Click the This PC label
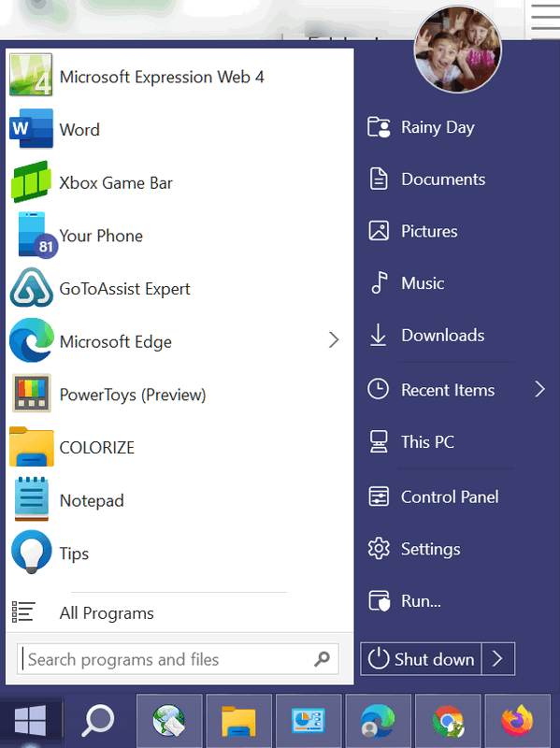560x748 pixels. 427,442
